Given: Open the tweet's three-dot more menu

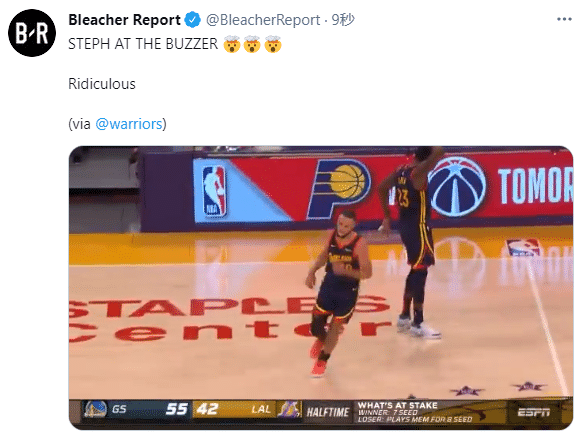Looking at the screenshot, I should pos(564,19).
